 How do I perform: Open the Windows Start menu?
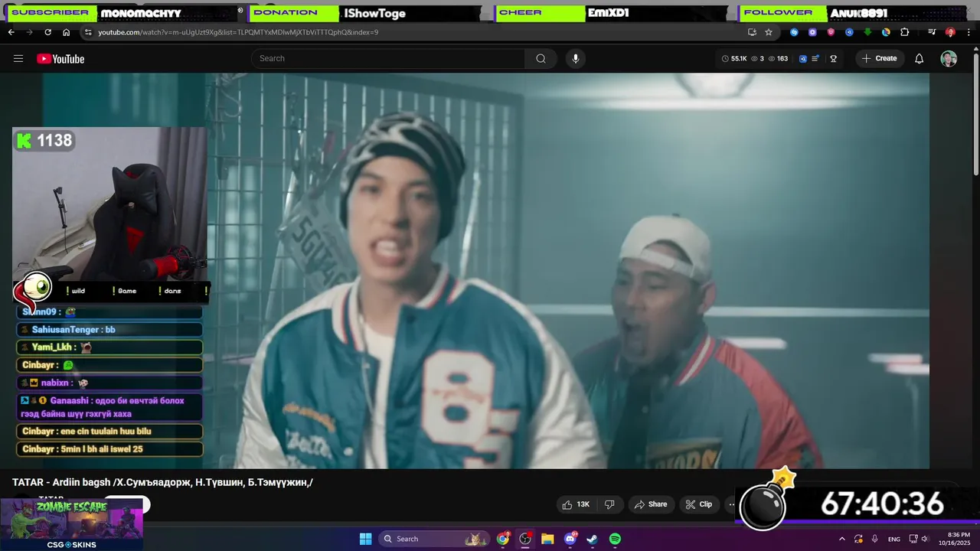[x=366, y=539]
